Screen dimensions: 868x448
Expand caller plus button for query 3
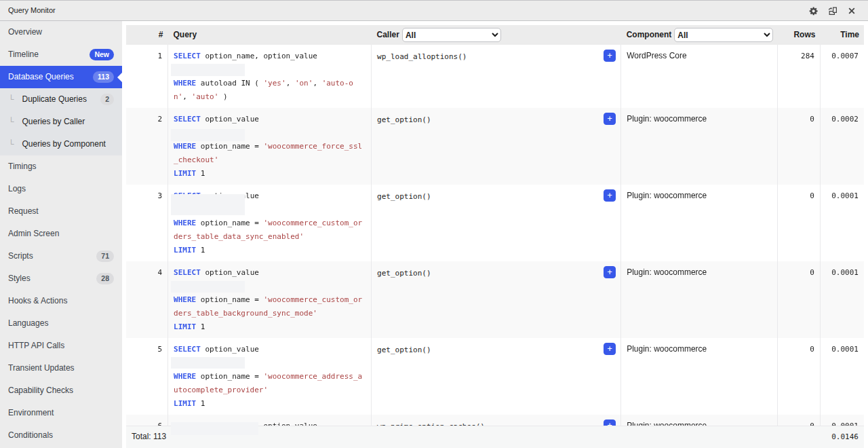[610, 195]
